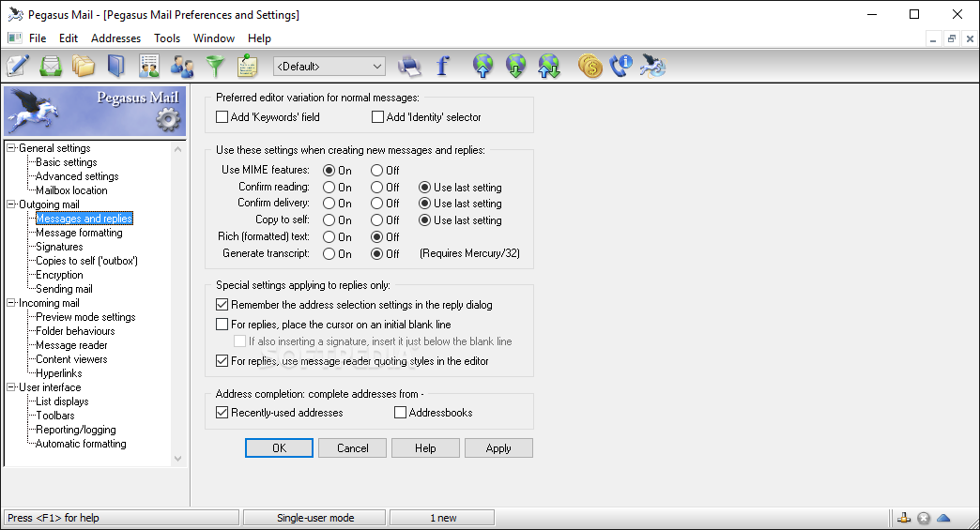Viewport: 980px width, 530px height.
Task: Click the gold coin toolbar icon
Action: point(590,66)
